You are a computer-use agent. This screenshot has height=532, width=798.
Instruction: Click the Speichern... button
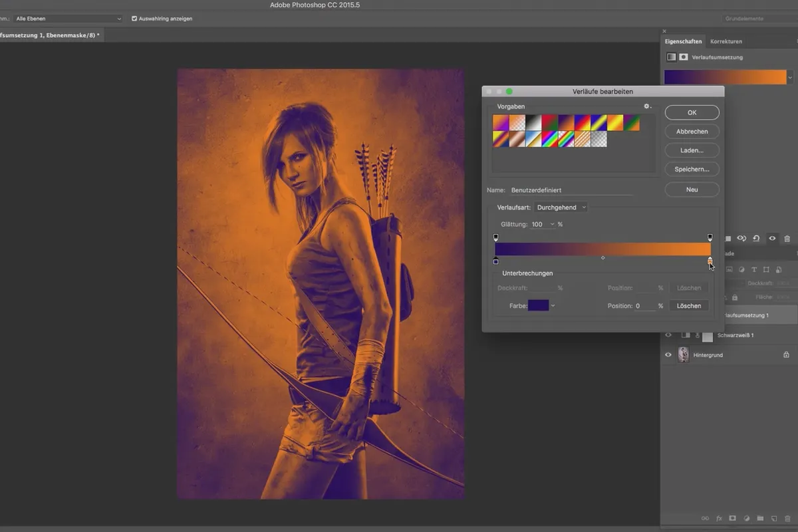tap(692, 170)
